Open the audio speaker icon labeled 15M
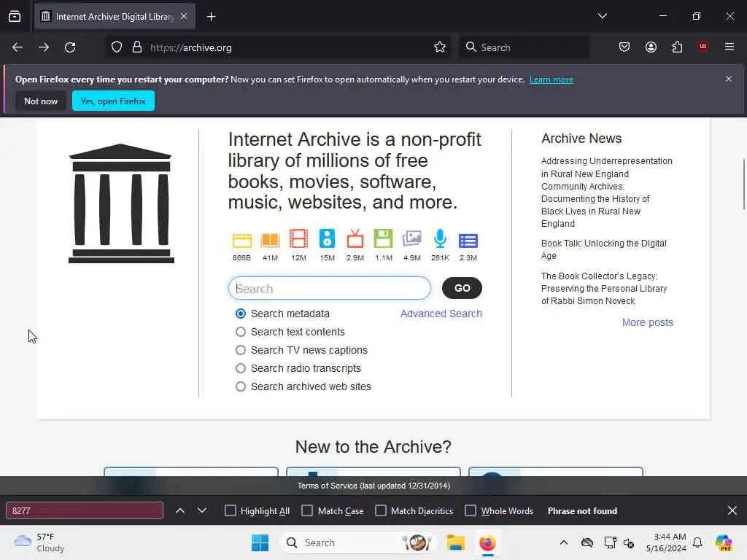 (x=328, y=238)
